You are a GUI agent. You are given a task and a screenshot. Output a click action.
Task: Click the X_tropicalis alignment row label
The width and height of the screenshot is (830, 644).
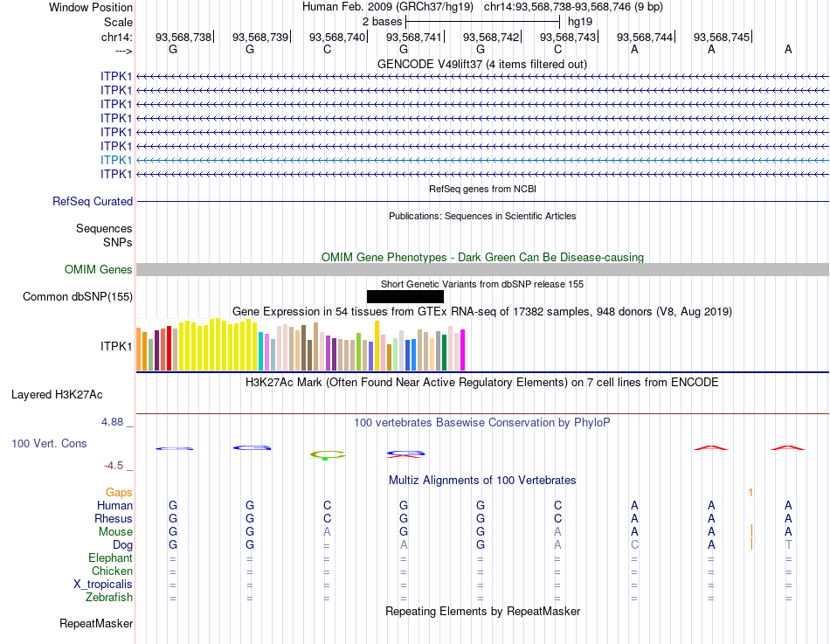click(x=103, y=585)
